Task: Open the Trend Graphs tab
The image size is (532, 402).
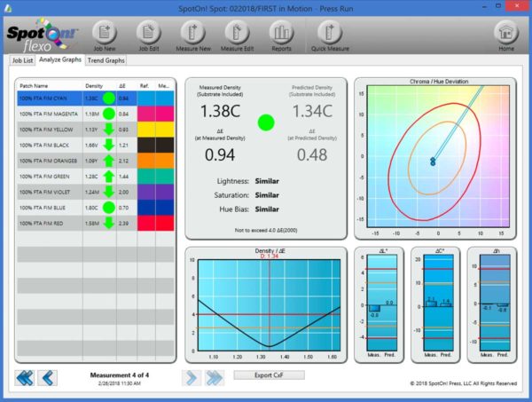Action: tap(106, 60)
